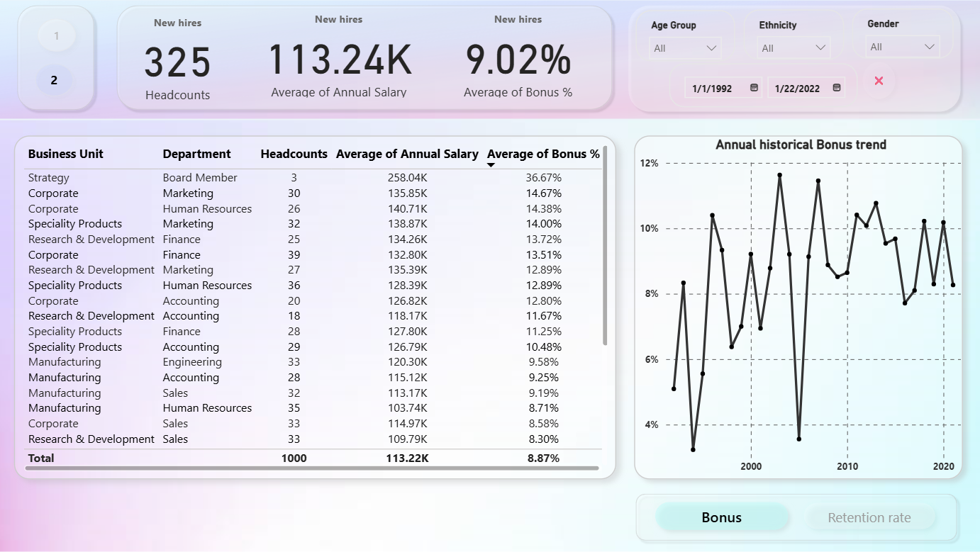
Task: Select the 10.48% bonus cell
Action: (x=544, y=347)
